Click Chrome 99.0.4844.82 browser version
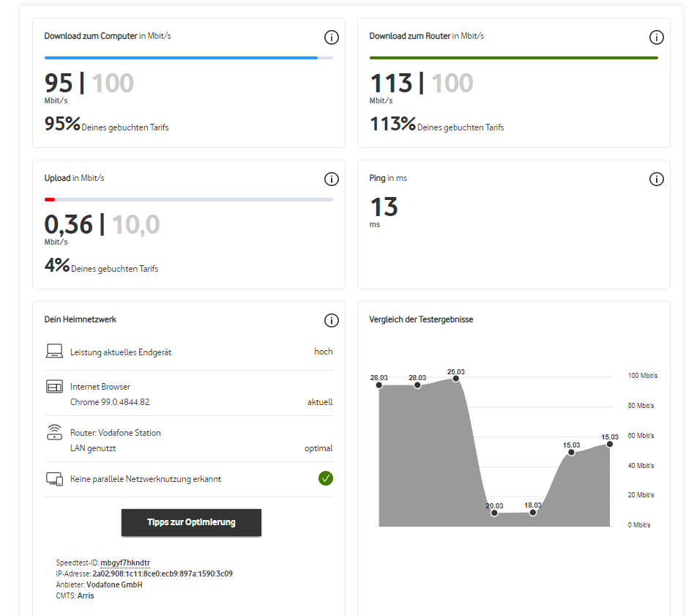Viewport: 686px width, 616px height. point(110,402)
